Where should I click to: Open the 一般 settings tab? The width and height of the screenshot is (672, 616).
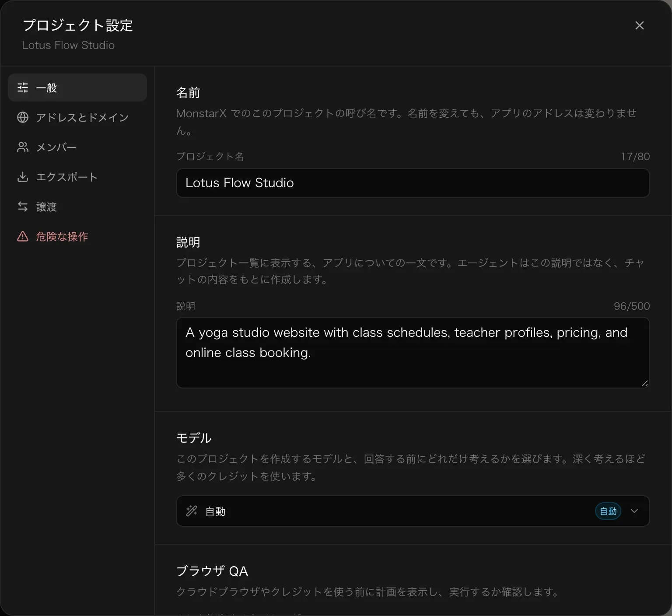coord(77,87)
